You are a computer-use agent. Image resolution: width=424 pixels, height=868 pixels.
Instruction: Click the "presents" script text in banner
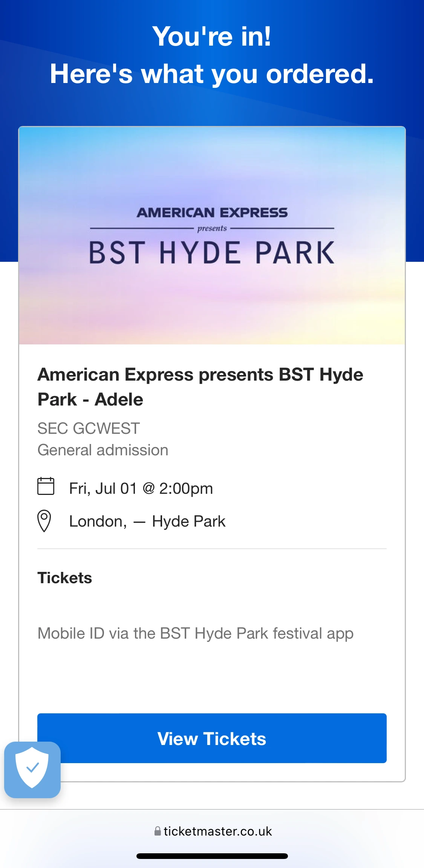(212, 228)
